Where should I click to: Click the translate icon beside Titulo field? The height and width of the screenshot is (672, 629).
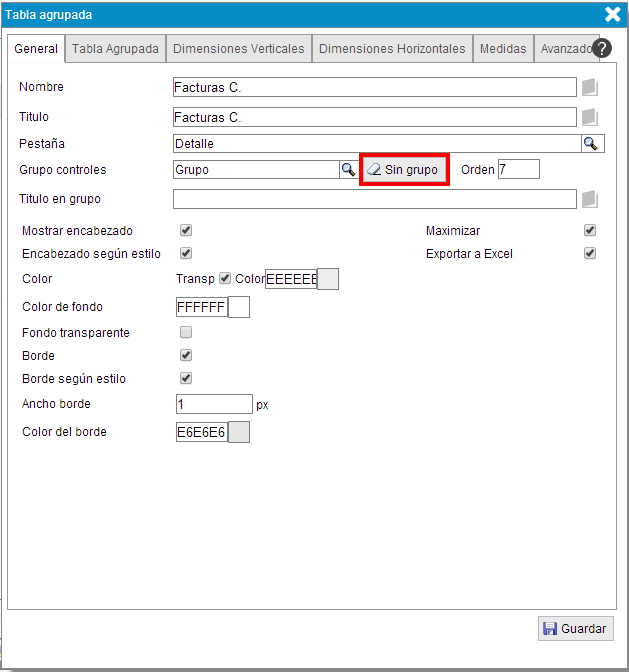589,118
